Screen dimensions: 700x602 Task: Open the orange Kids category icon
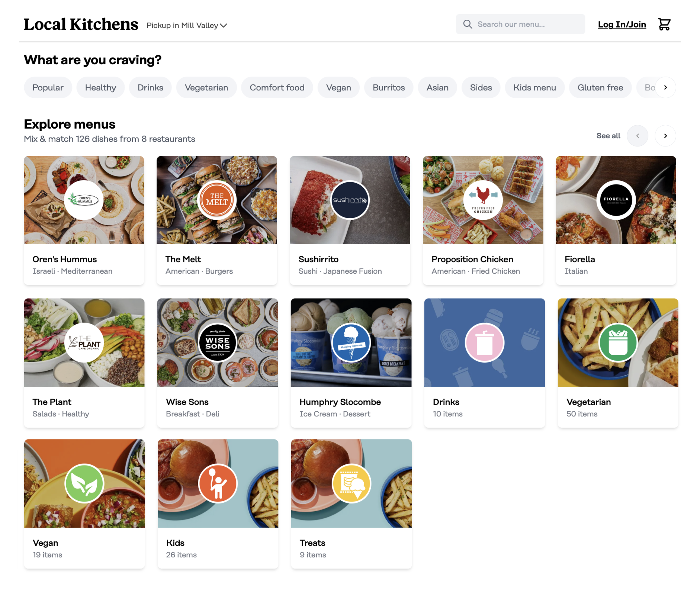point(218,483)
